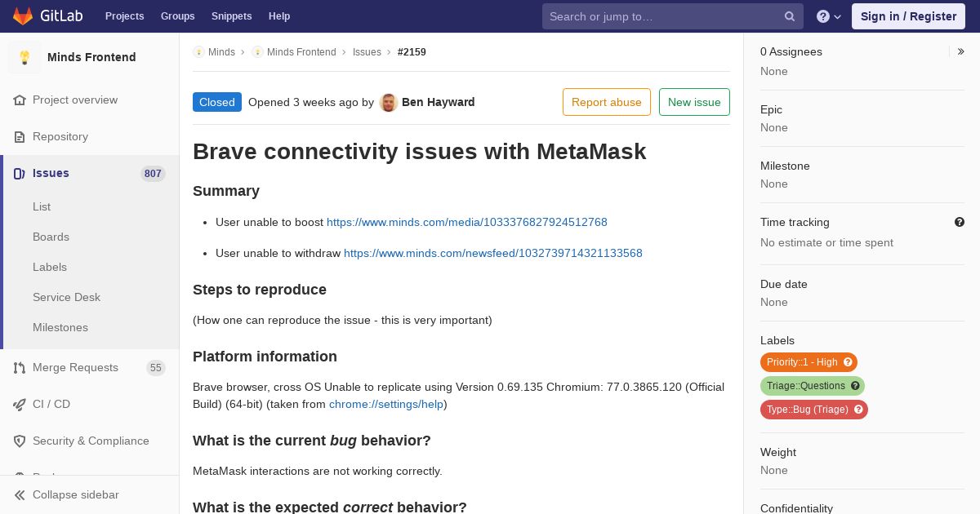
Task: Open the Projects menu
Action: pos(125,16)
